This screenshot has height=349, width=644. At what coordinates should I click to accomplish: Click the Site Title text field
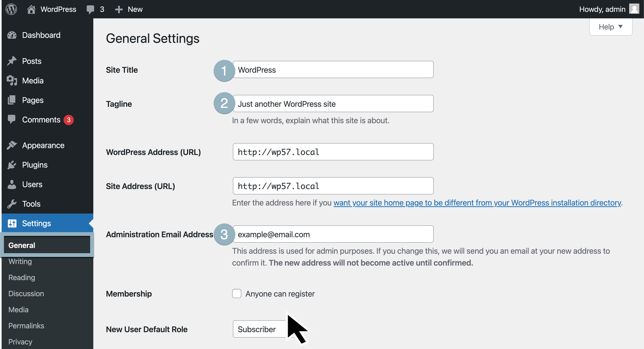click(333, 69)
